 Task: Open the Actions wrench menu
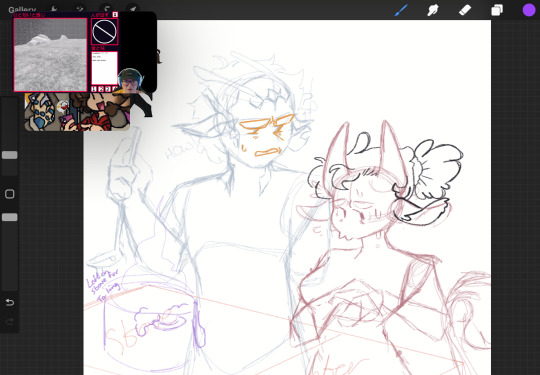point(54,9)
